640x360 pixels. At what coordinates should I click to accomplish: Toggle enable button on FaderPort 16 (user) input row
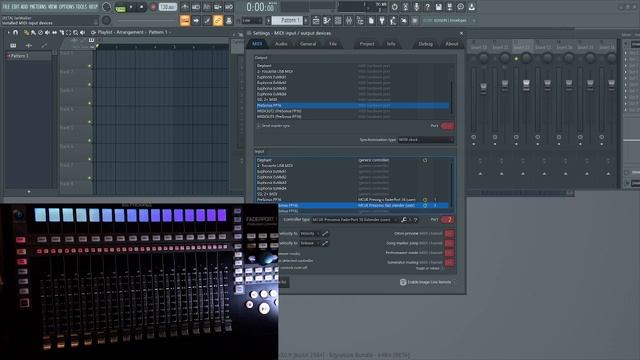click(x=425, y=200)
